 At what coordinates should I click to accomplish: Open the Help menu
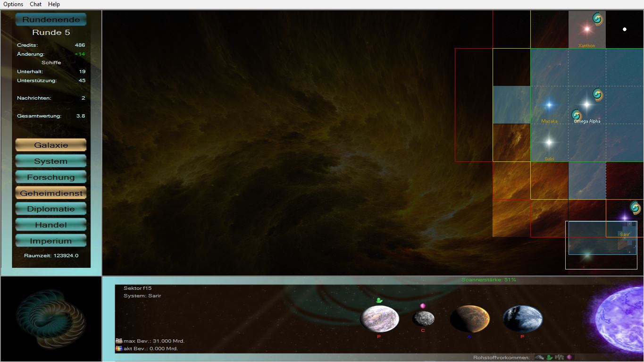[x=54, y=4]
